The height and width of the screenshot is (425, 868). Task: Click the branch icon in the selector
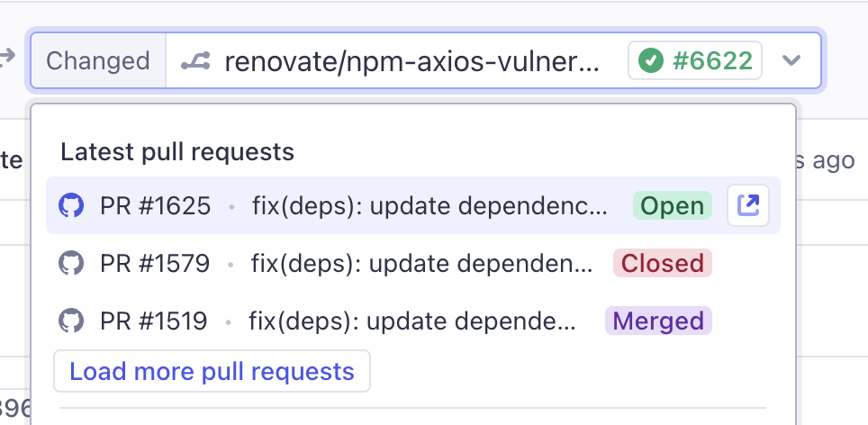tap(195, 61)
